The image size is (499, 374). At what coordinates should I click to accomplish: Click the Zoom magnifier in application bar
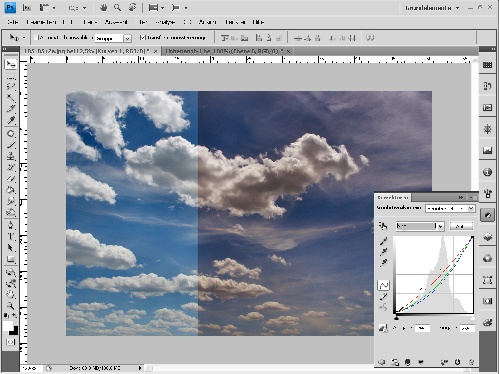117,8
